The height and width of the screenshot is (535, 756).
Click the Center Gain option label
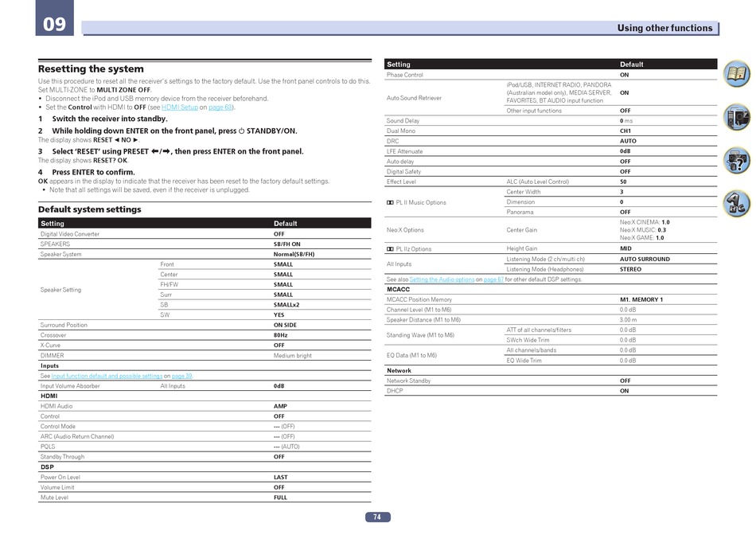click(522, 229)
